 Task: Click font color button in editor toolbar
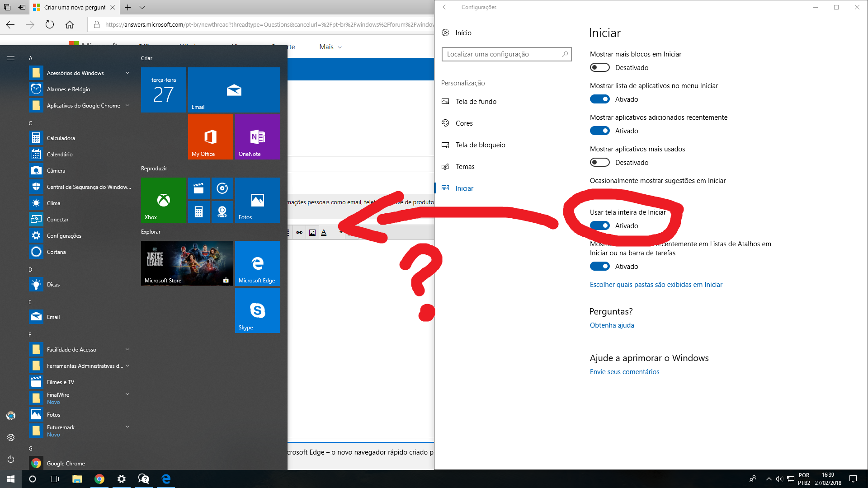(324, 232)
